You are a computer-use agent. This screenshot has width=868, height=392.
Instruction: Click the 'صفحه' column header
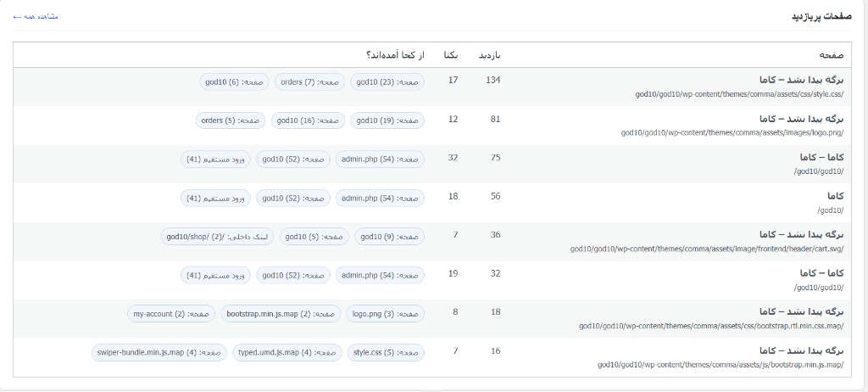[x=831, y=55]
